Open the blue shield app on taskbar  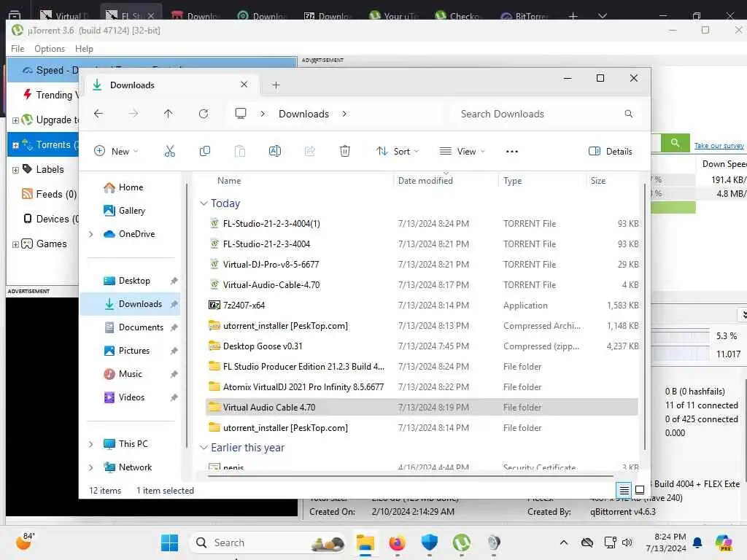(x=429, y=542)
